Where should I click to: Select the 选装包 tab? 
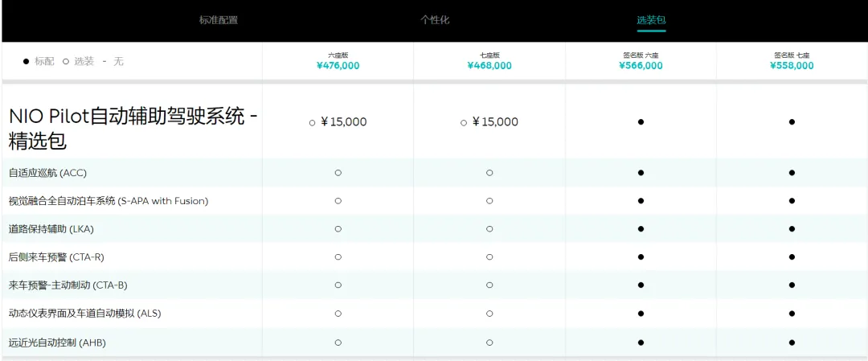click(651, 20)
